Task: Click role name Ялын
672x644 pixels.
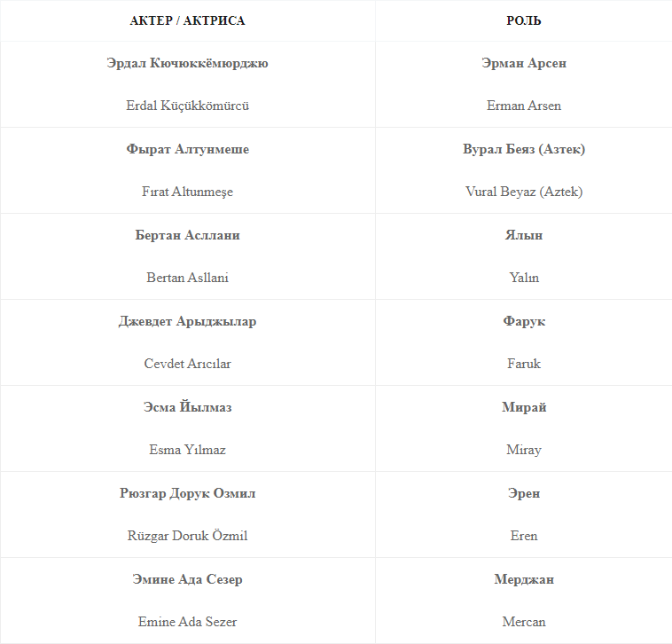Action: tap(523, 235)
